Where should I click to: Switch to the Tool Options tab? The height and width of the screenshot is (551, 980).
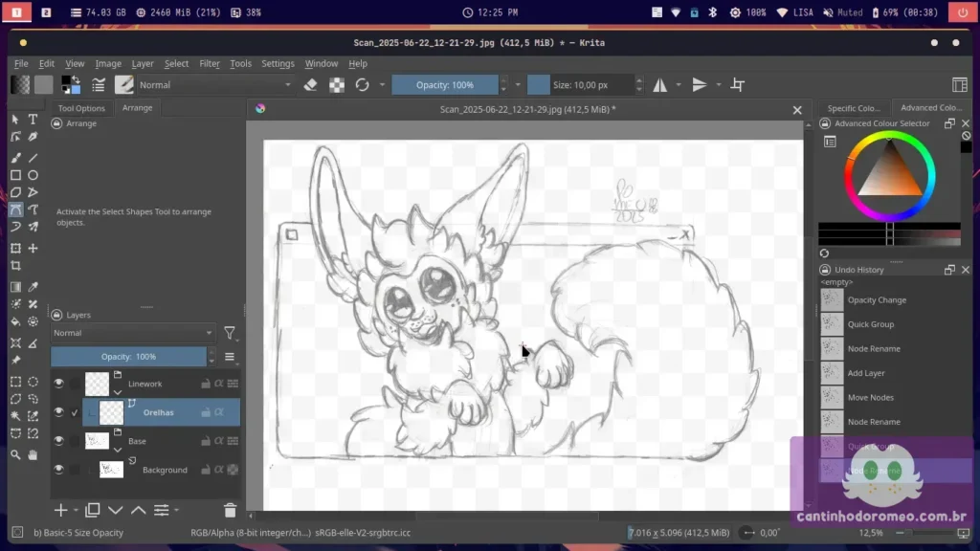click(x=81, y=108)
